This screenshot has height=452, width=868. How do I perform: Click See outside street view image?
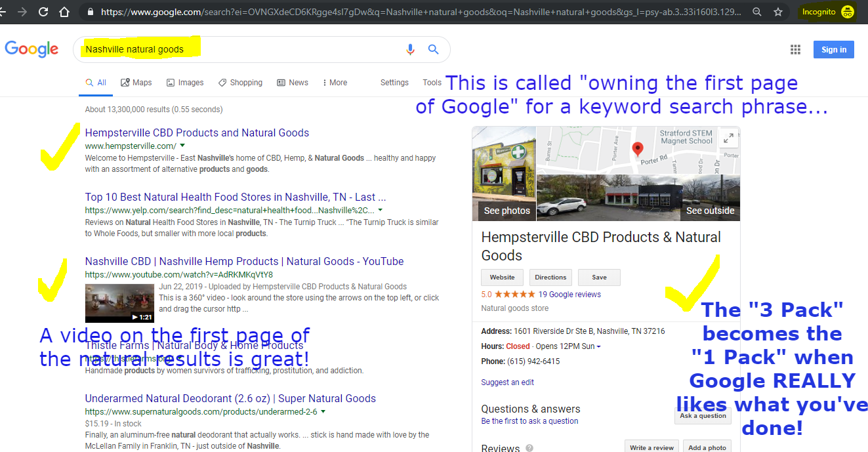(638, 197)
